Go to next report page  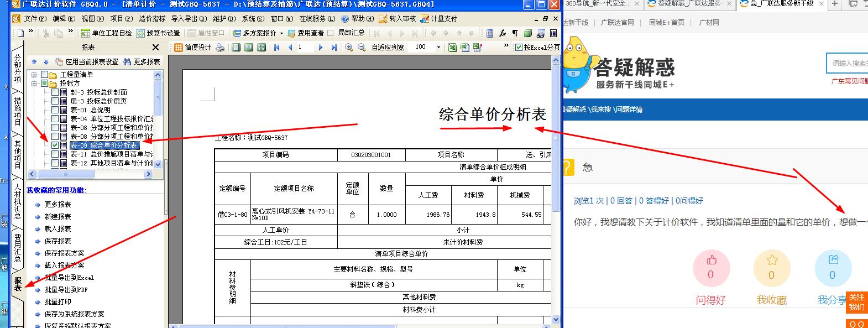[x=320, y=48]
